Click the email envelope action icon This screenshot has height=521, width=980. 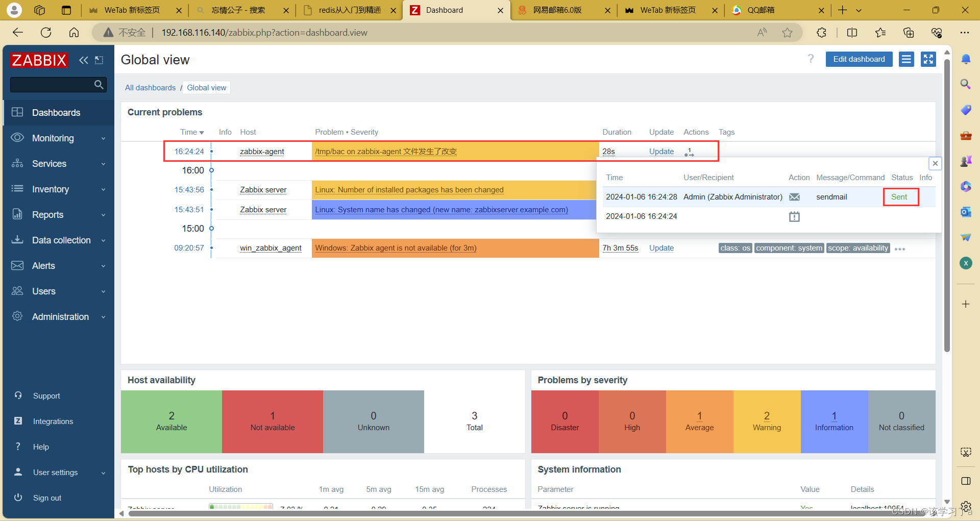click(x=794, y=197)
